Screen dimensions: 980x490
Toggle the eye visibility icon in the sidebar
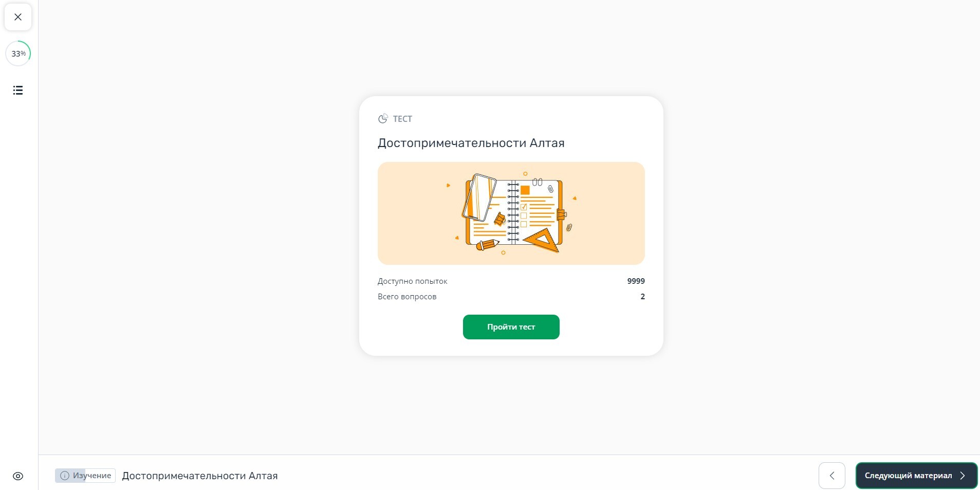tap(18, 476)
